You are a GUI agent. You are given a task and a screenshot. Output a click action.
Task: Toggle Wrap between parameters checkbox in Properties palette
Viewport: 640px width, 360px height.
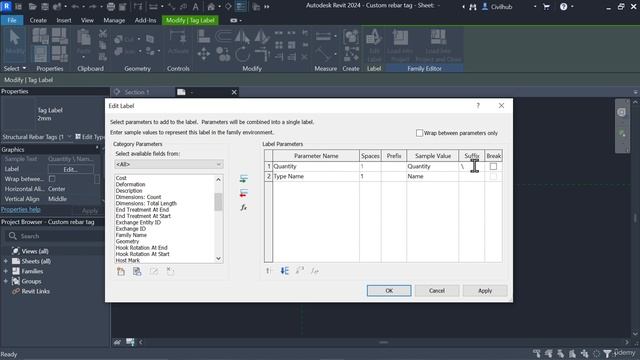tap(52, 179)
